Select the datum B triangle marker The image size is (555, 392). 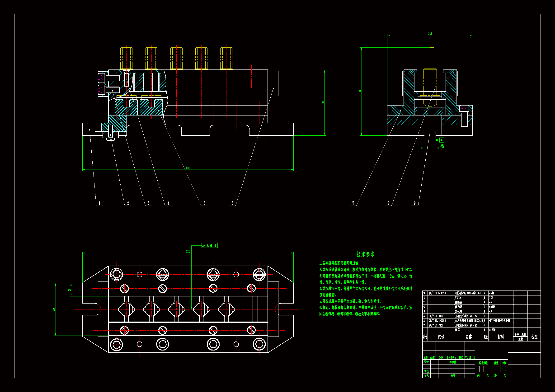[437, 140]
